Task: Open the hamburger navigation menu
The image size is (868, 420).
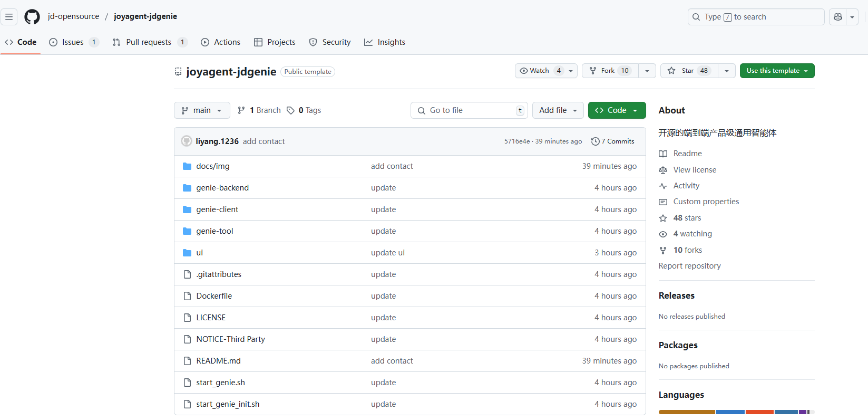Action: [9, 17]
